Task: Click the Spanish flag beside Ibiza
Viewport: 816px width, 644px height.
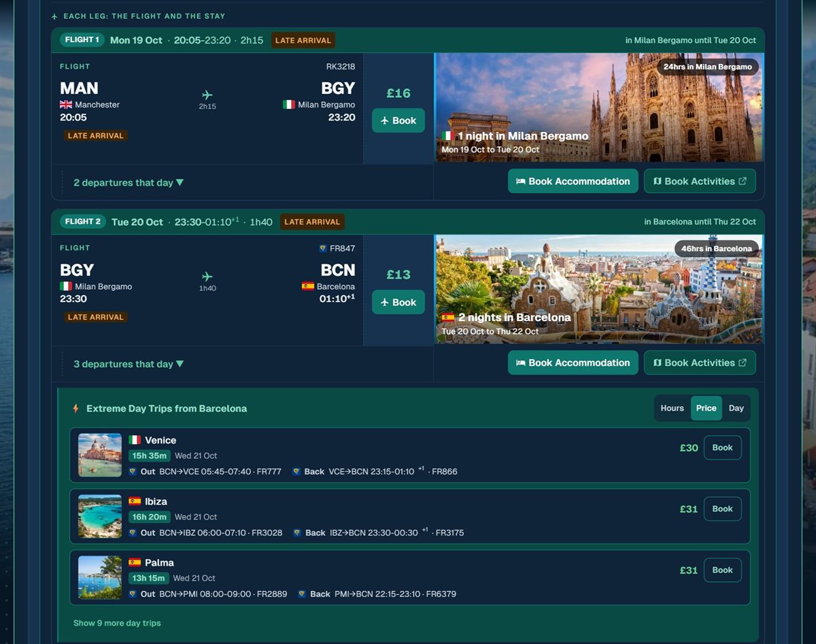Action: (x=135, y=501)
